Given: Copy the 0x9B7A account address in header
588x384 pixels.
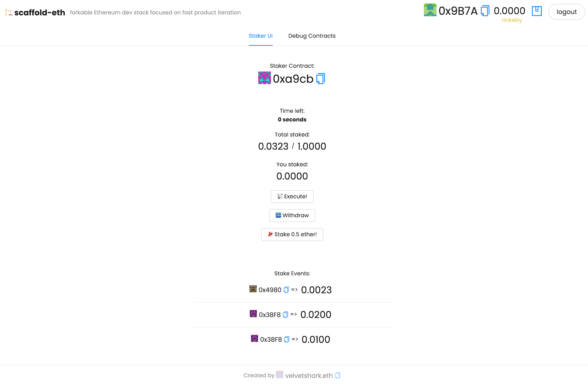Looking at the screenshot, I should pyautogui.click(x=485, y=11).
